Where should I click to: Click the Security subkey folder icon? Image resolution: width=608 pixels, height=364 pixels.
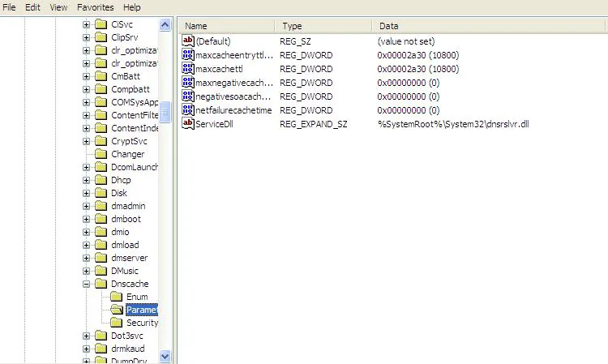click(x=116, y=323)
